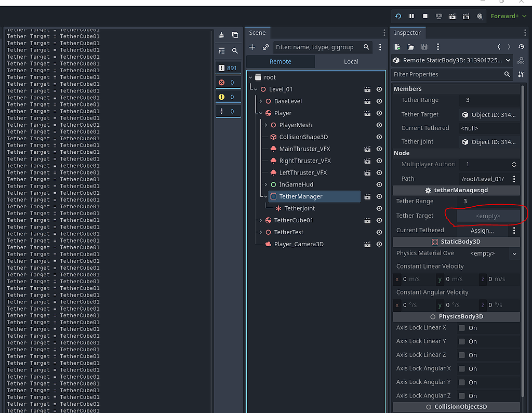Hide the PlayerMesh node
The height and width of the screenshot is (413, 532).
[x=379, y=125]
